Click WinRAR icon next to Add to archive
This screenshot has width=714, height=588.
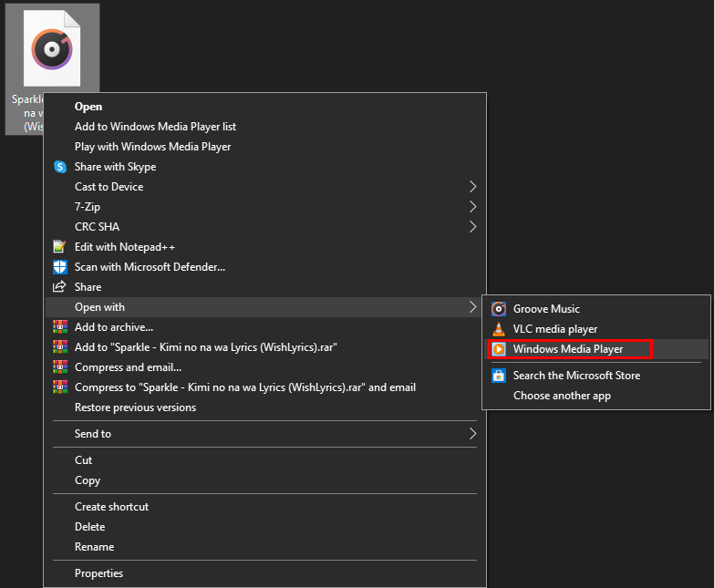pos(60,326)
